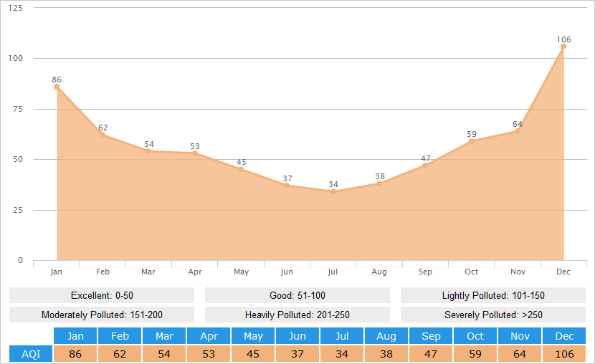Click the table cell with value 47
The image size is (595, 364).
[x=431, y=354]
